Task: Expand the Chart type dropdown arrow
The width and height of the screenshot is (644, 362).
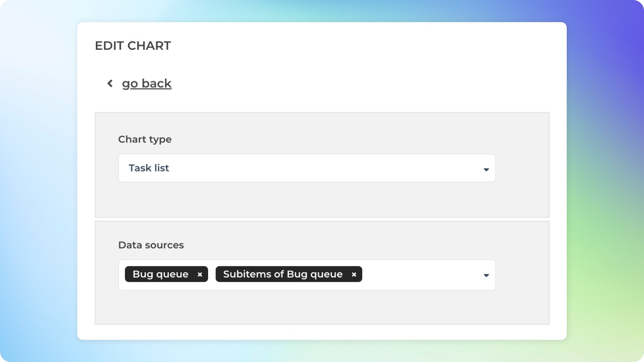Action: coord(486,169)
